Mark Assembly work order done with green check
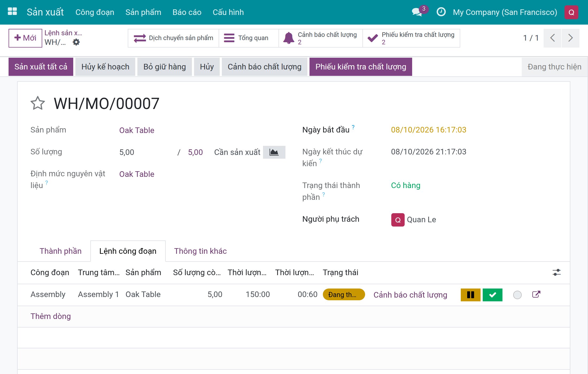 [492, 295]
